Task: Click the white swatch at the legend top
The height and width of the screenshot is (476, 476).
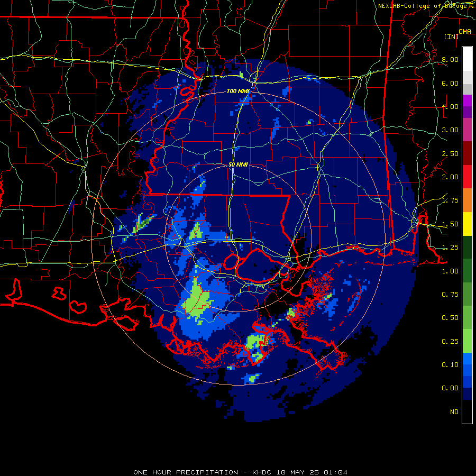Action: 467,59
